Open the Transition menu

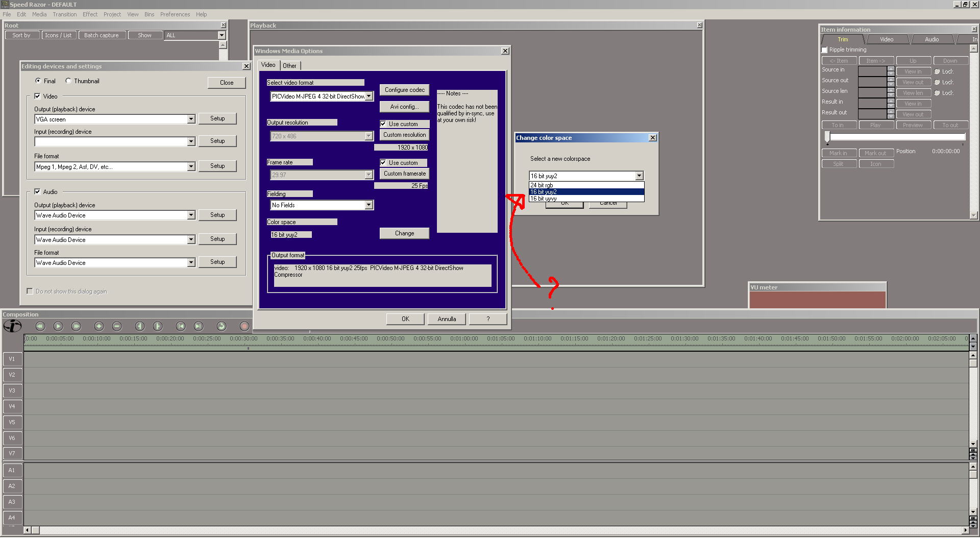point(65,14)
